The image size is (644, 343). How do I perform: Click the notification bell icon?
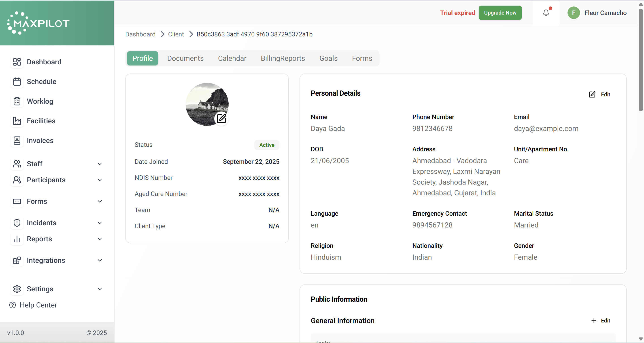point(546,13)
